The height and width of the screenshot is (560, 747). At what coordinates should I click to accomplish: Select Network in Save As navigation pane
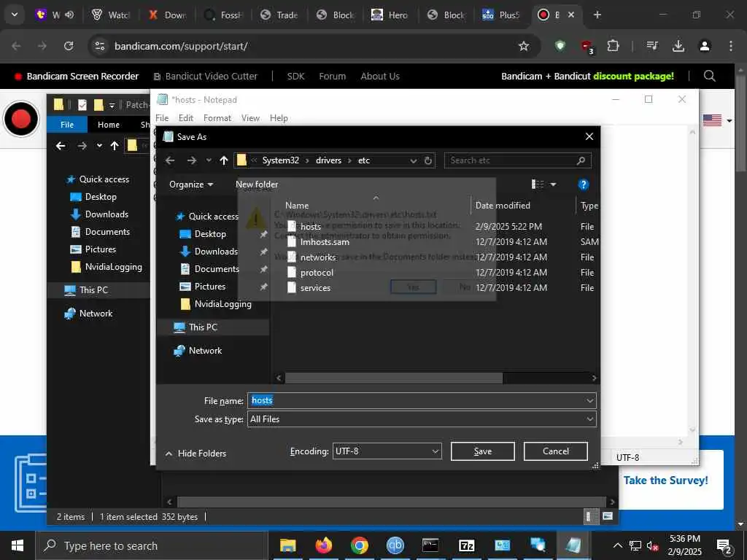click(x=205, y=351)
